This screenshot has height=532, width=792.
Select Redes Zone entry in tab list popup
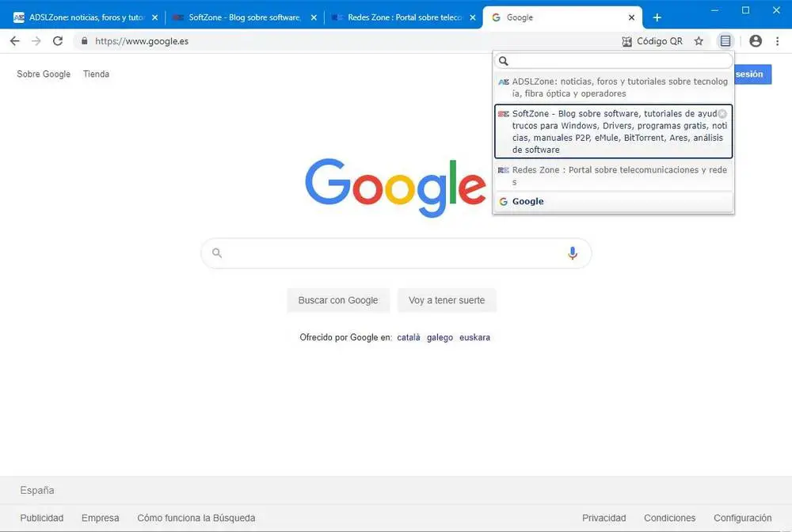[613, 176]
